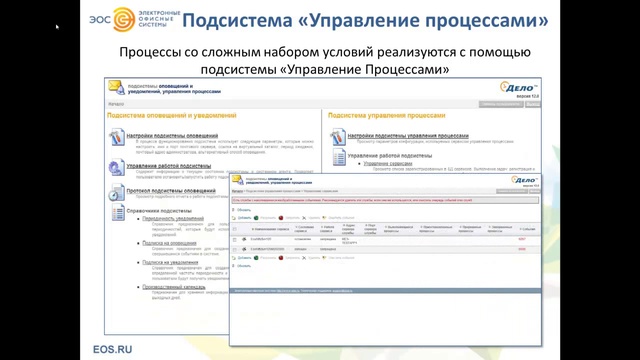Click Добавить text in the top toolbar
Viewport: 640px width, 360px height.
(x=244, y=218)
